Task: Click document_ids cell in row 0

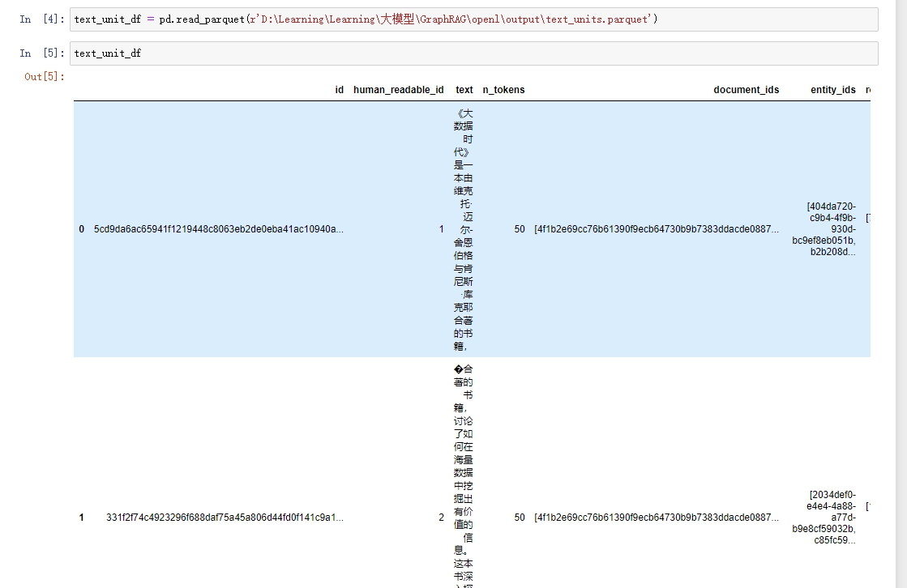Action: tap(657, 229)
